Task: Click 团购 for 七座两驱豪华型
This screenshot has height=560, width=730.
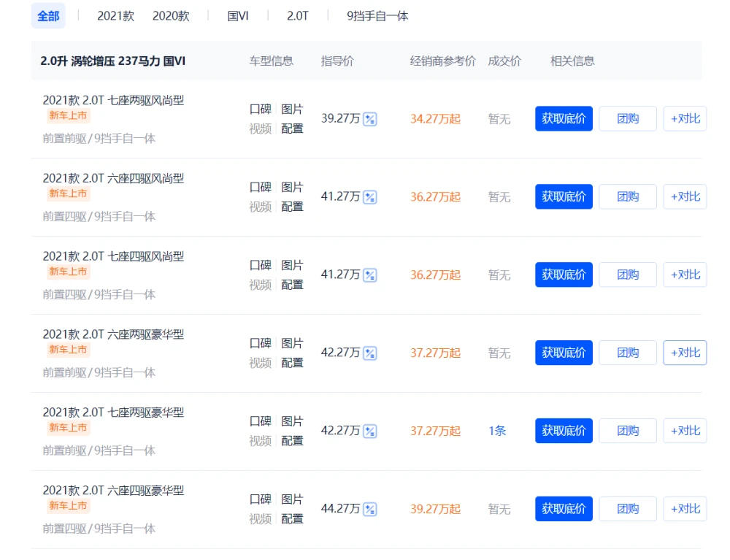Action: coord(628,431)
